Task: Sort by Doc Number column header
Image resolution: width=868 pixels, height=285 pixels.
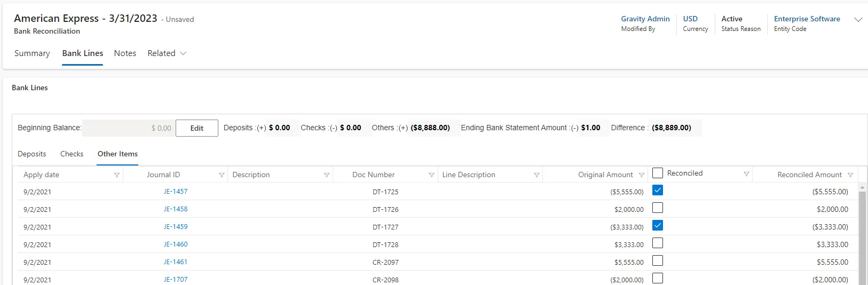Action: tap(374, 175)
